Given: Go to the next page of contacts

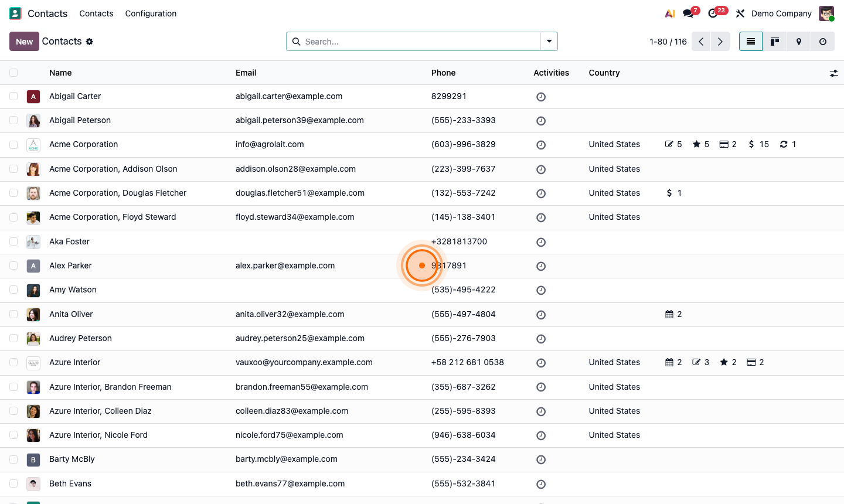Looking at the screenshot, I should coord(720,41).
